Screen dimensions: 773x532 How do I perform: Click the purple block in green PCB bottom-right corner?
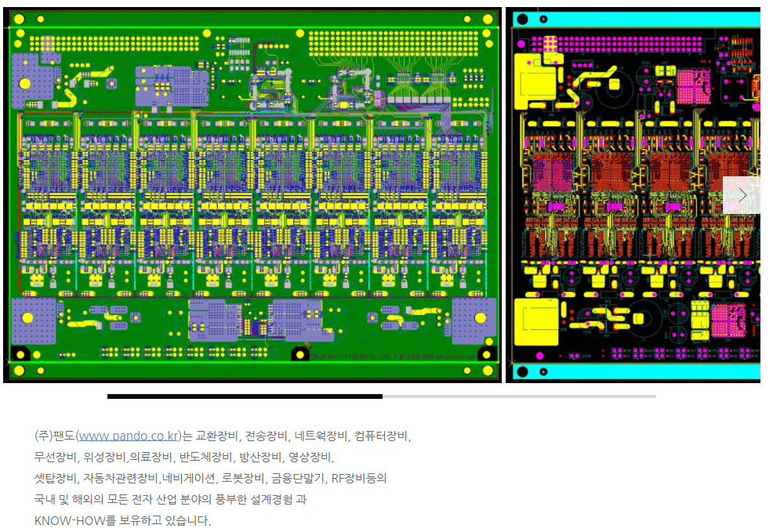point(473,320)
